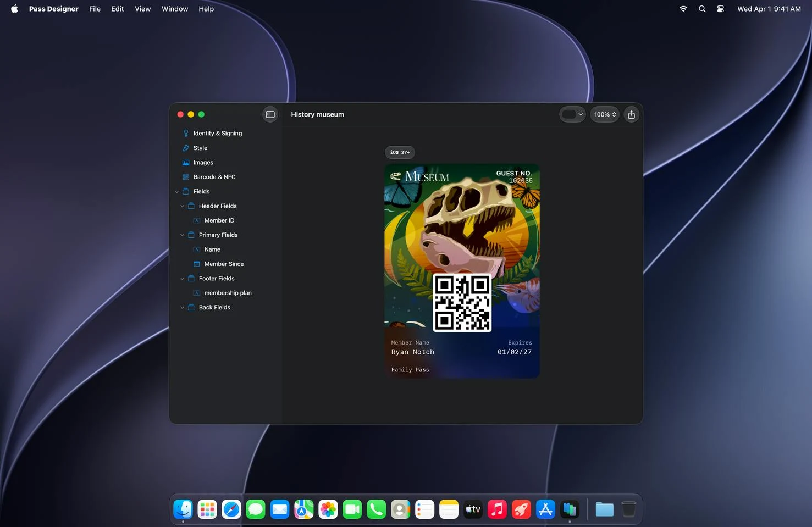Collapse the Header Fields chevron
Image resolution: width=812 pixels, height=527 pixels.
183,206
